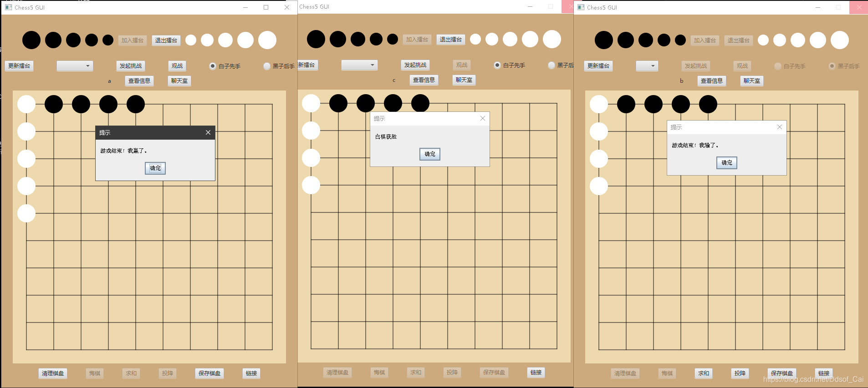Click 确定 in the 我赢了 dialog
868x388 pixels.
coord(155,168)
